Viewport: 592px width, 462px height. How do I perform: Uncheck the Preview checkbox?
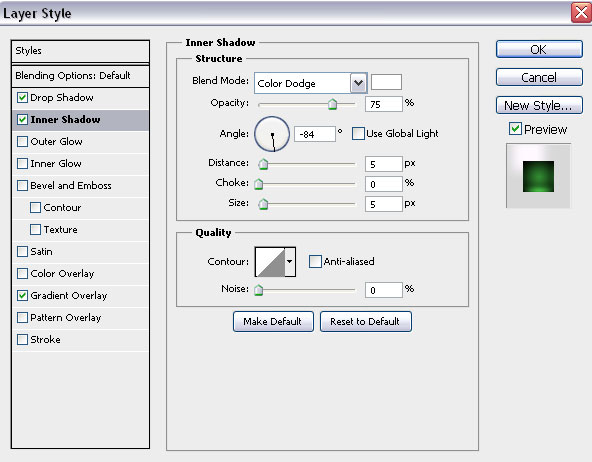[x=515, y=129]
